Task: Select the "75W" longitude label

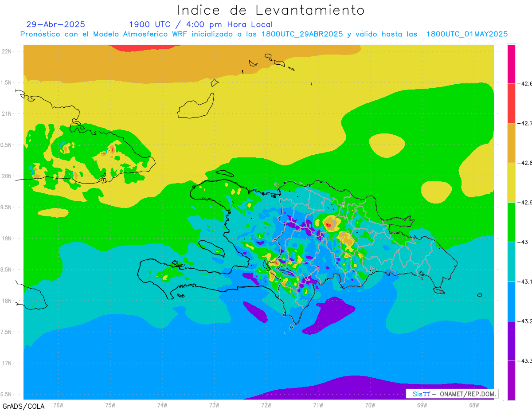Action: tap(110, 404)
